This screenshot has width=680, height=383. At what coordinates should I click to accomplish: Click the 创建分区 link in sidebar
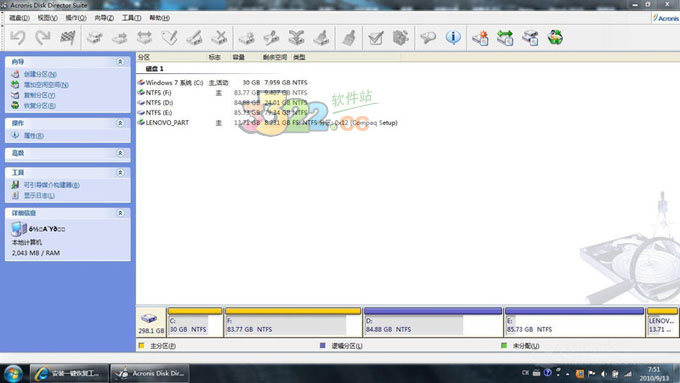40,74
